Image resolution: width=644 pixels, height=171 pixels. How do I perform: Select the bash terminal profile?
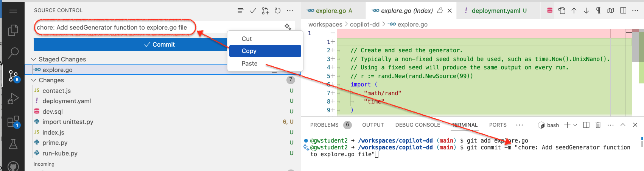[549, 125]
